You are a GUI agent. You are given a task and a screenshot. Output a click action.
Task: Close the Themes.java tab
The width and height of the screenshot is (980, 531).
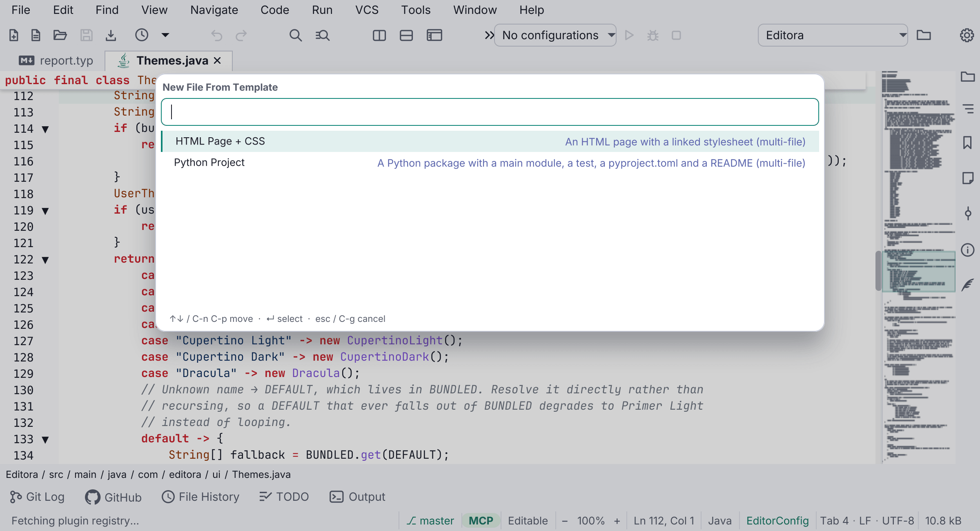(218, 60)
